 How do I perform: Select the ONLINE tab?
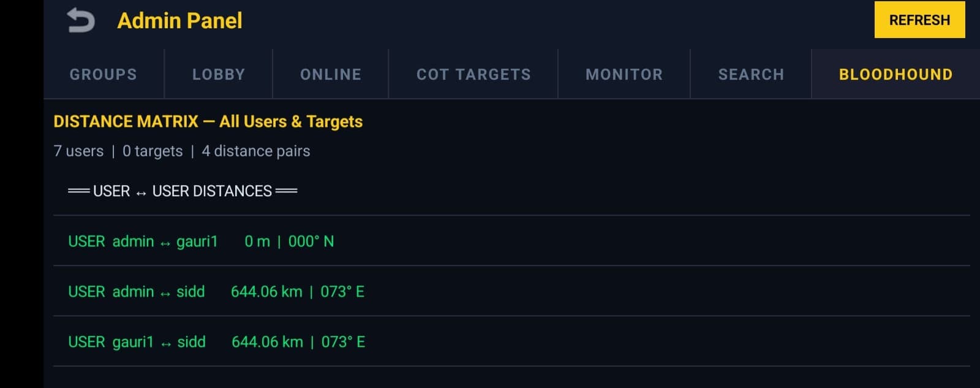(x=331, y=74)
